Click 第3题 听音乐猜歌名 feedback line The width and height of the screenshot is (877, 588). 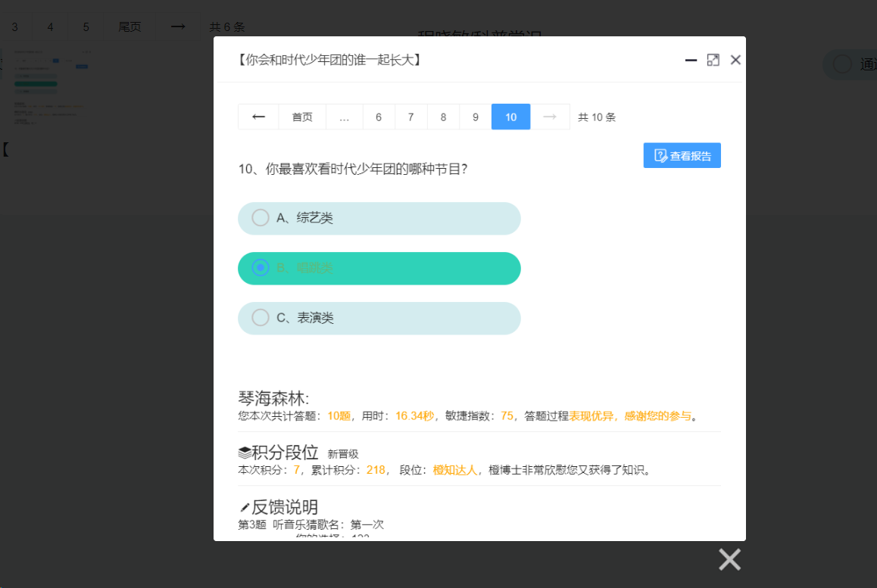(x=311, y=525)
